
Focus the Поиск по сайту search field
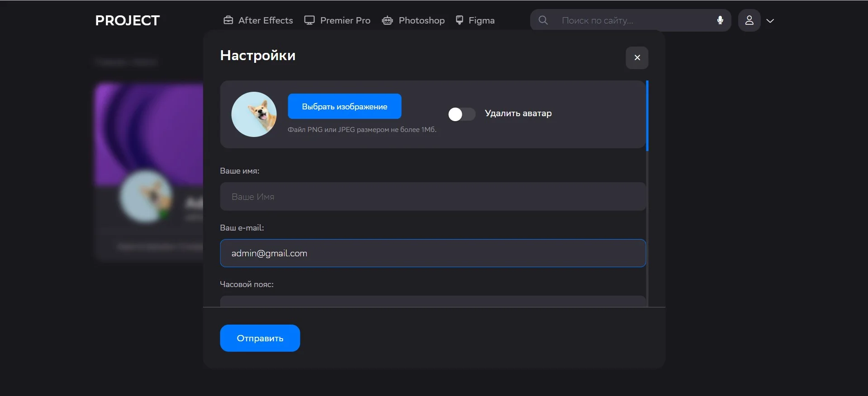[x=633, y=20]
